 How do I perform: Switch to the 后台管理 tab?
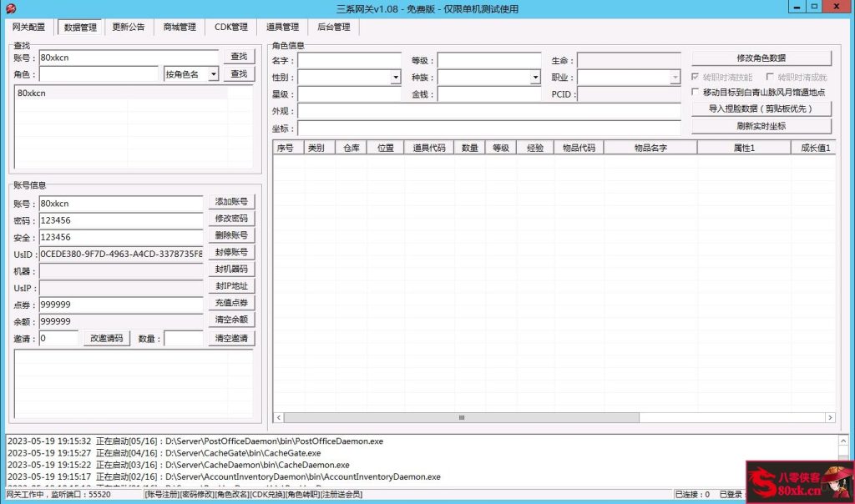click(333, 27)
